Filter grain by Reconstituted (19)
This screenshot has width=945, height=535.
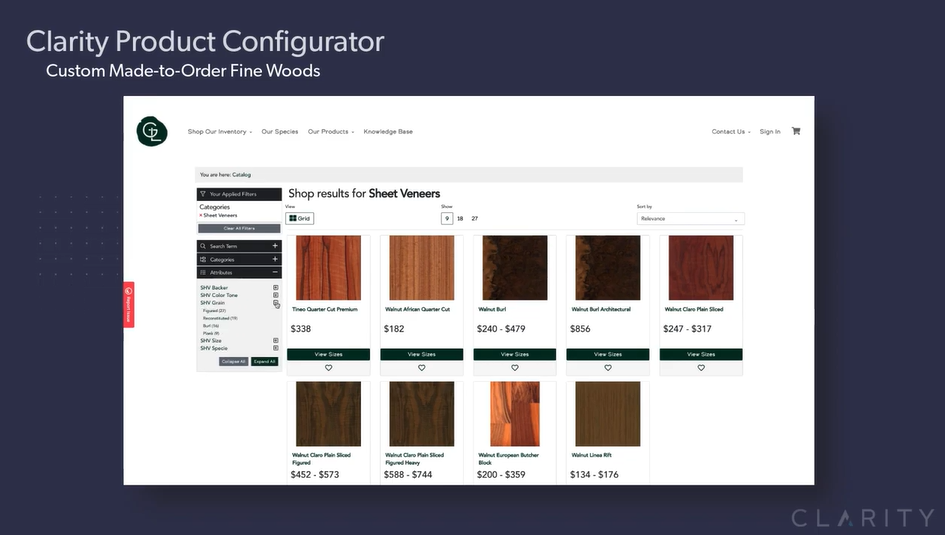pos(220,318)
